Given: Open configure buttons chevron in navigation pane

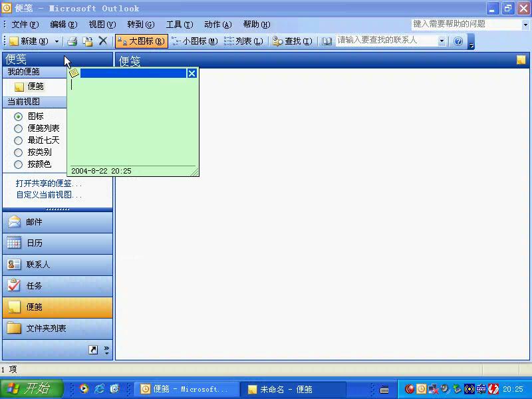Looking at the screenshot, I should (106, 350).
